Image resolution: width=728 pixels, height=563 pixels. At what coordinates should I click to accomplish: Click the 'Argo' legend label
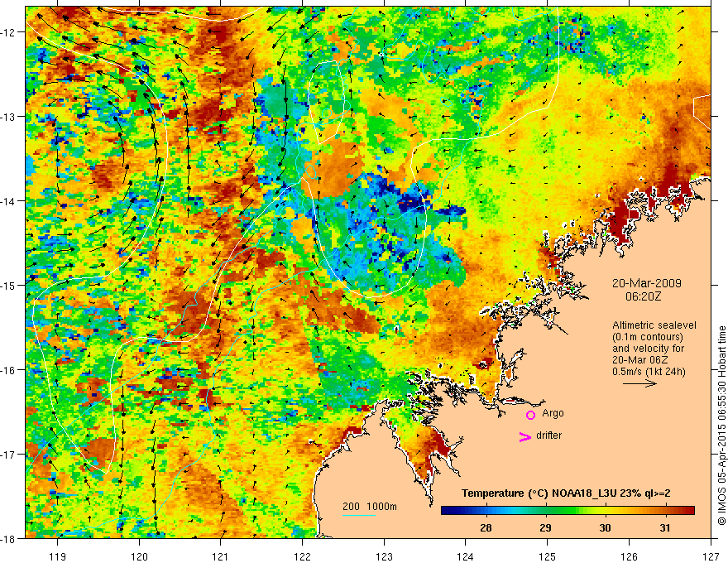pyautogui.click(x=553, y=413)
